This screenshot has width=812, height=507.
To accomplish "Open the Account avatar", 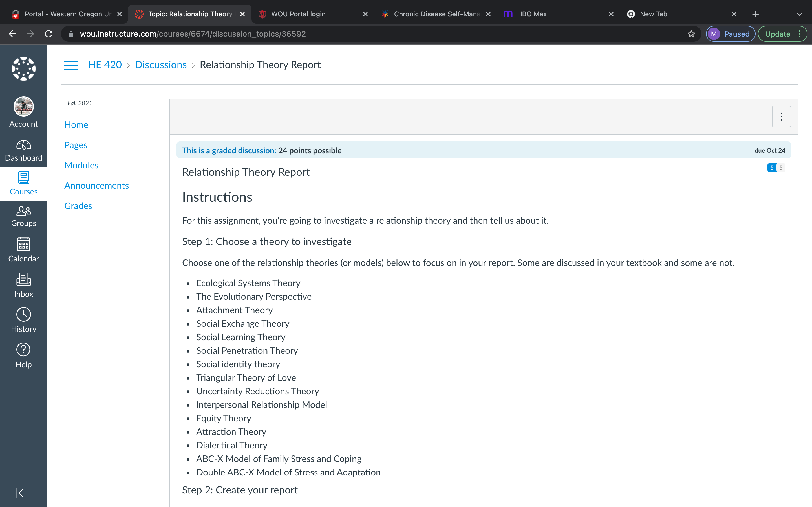I will tap(23, 107).
